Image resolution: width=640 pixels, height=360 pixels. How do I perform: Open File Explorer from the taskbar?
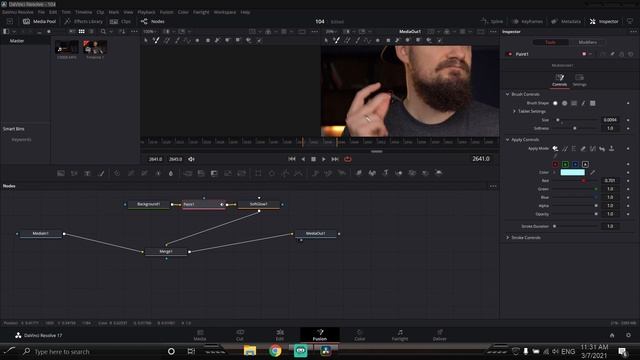[x=250, y=351]
